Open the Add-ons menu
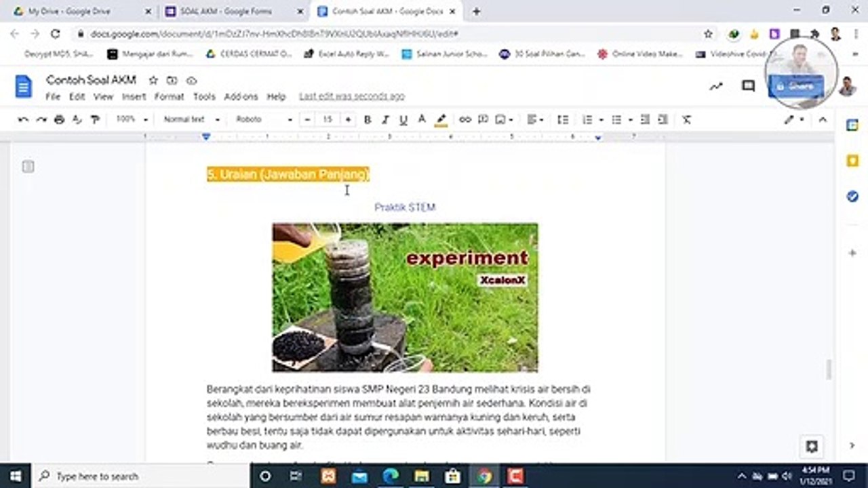868x488 pixels. click(241, 97)
